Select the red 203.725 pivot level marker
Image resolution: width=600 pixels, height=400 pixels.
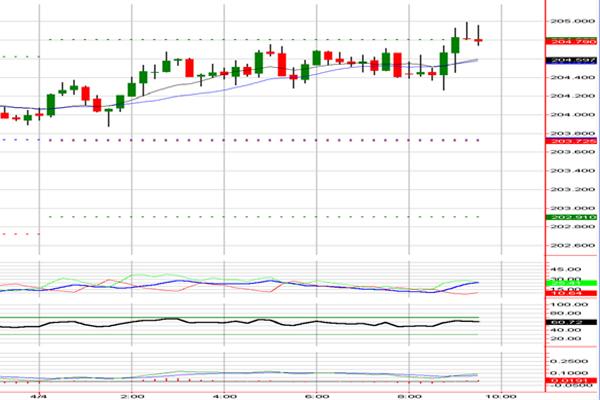pyautogui.click(x=571, y=141)
